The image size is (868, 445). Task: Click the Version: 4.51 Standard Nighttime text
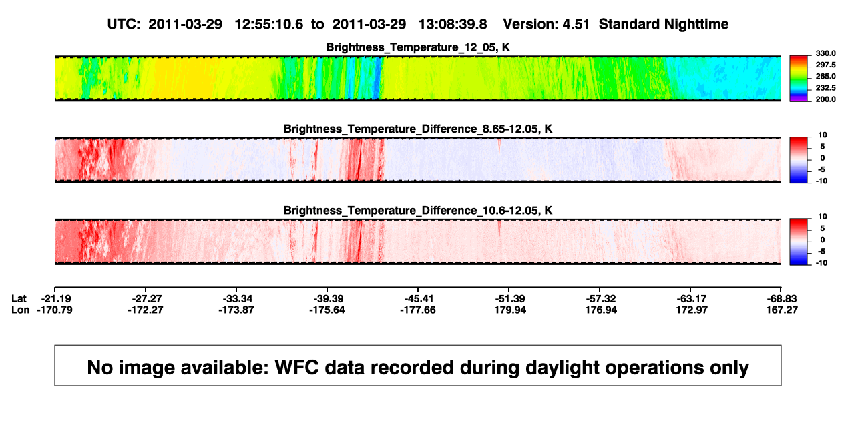(616, 24)
